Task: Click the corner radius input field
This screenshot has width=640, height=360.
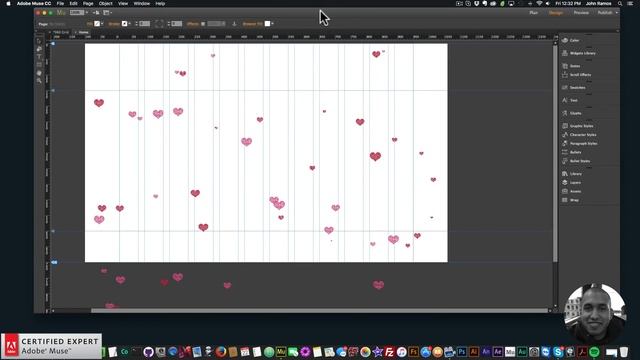Action: 177,24
